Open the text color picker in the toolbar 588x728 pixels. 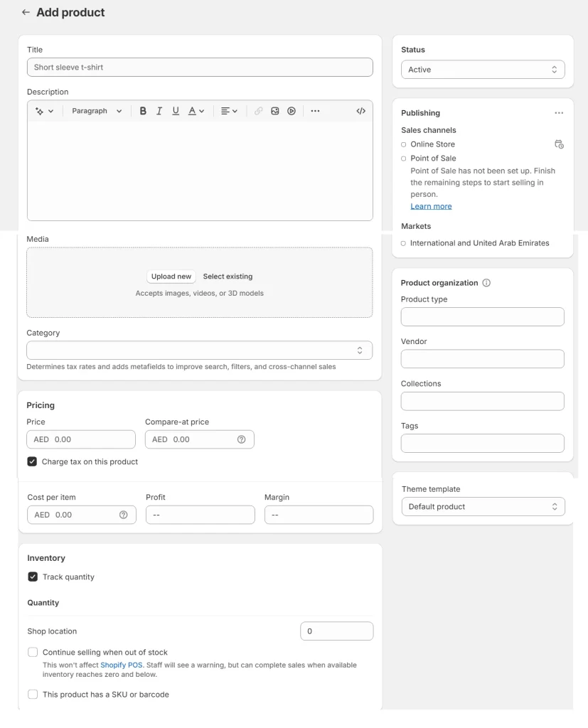click(x=196, y=111)
